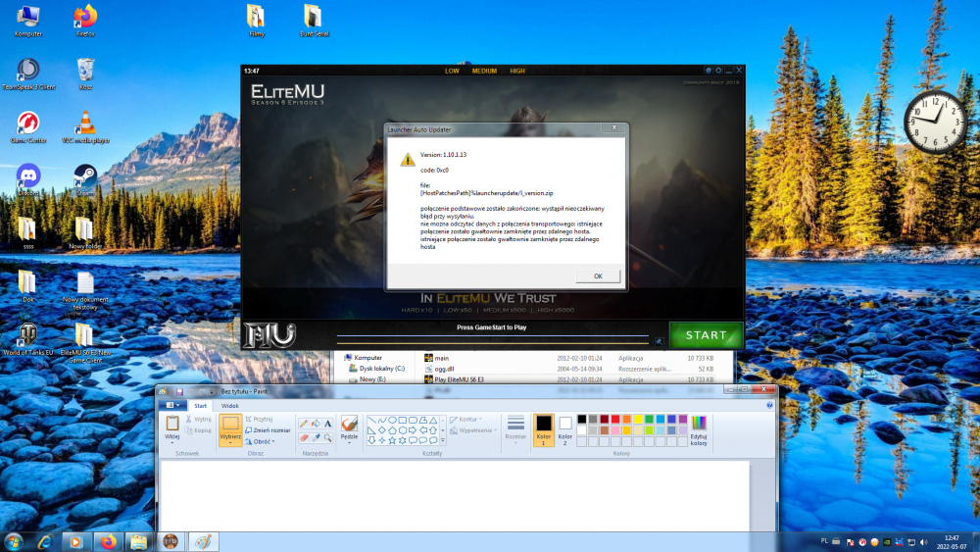Select the LOW rate option in launcher
This screenshot has height=552, width=980.
pos(452,71)
